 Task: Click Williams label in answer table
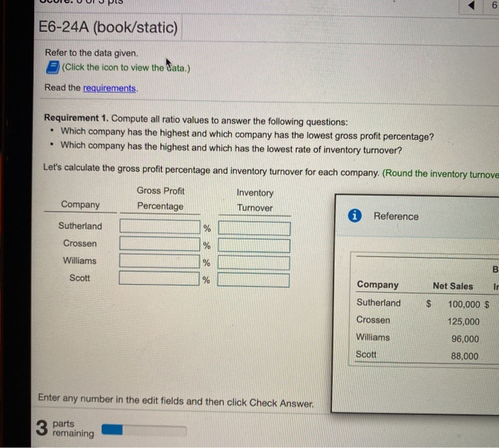[x=80, y=260]
